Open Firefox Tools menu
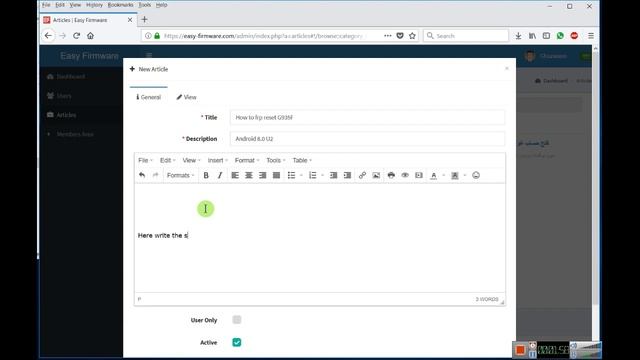The height and width of the screenshot is (360, 640). coord(144,5)
